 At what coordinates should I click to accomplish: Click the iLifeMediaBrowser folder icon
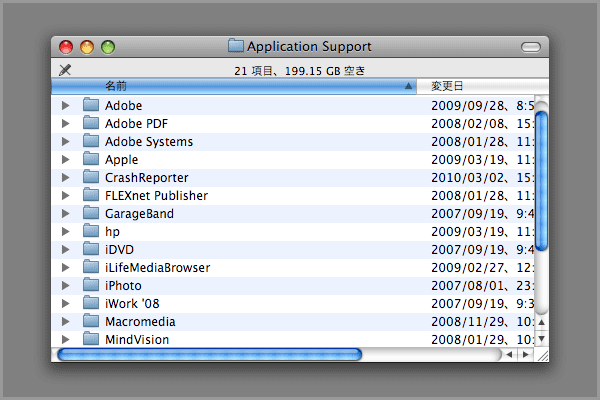click(x=91, y=266)
